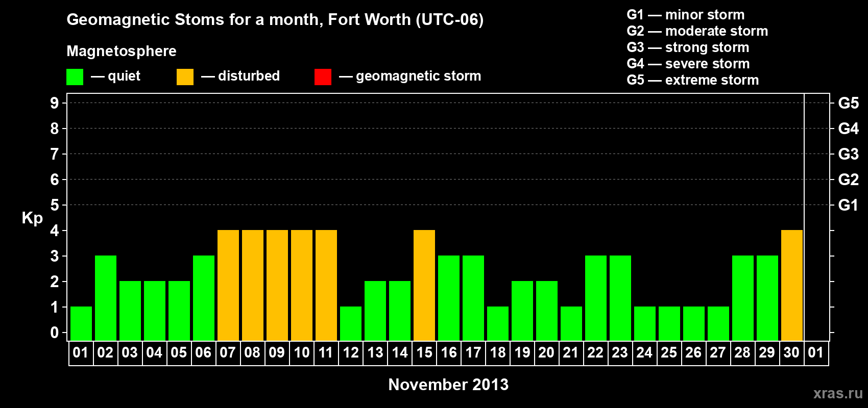868x408 pixels.
Task: Click the orange disturbed legend swatch
Action: (x=185, y=77)
